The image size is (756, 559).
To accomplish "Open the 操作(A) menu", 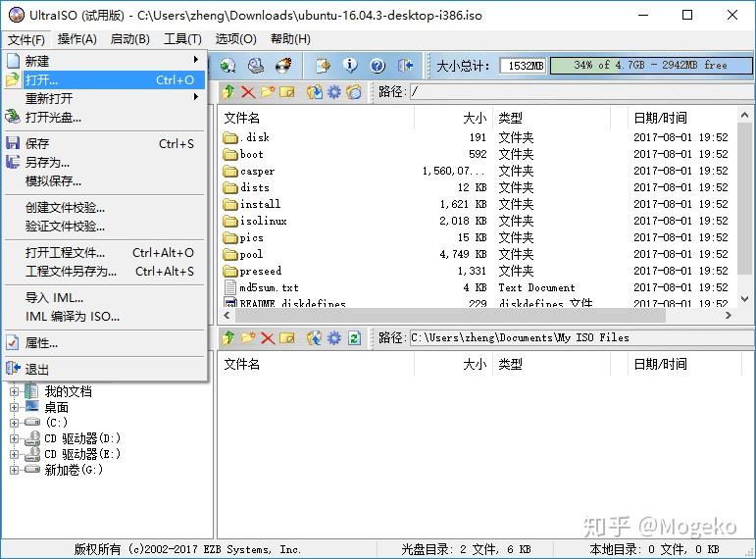I will click(77, 39).
